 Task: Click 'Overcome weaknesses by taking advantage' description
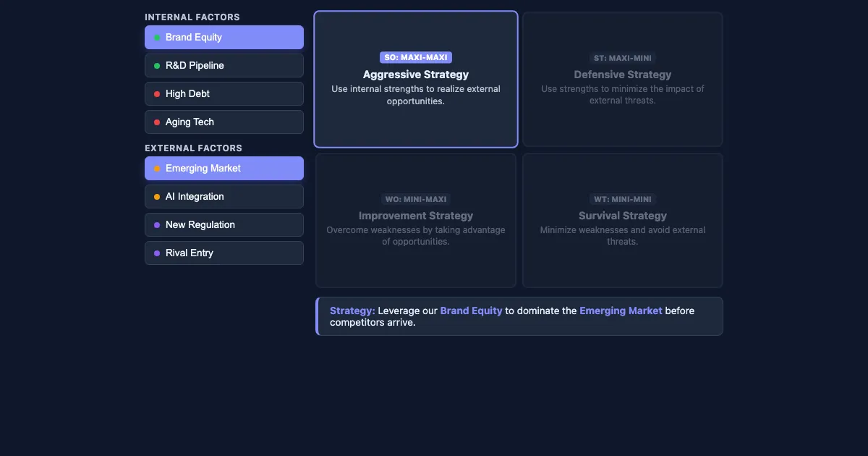[x=416, y=236]
